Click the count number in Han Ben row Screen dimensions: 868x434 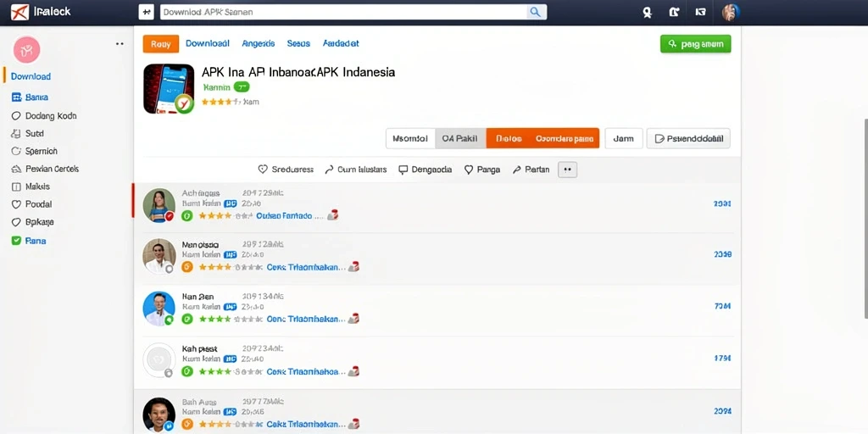point(723,305)
